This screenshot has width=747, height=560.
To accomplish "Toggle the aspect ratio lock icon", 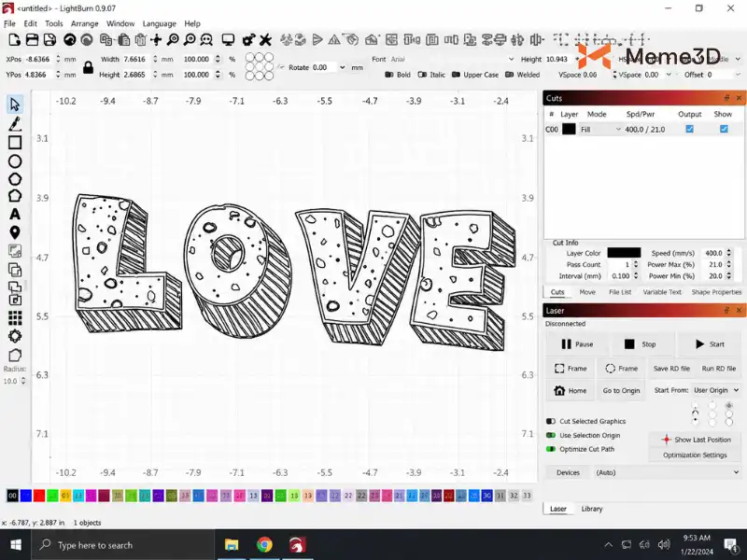I will [x=88, y=67].
